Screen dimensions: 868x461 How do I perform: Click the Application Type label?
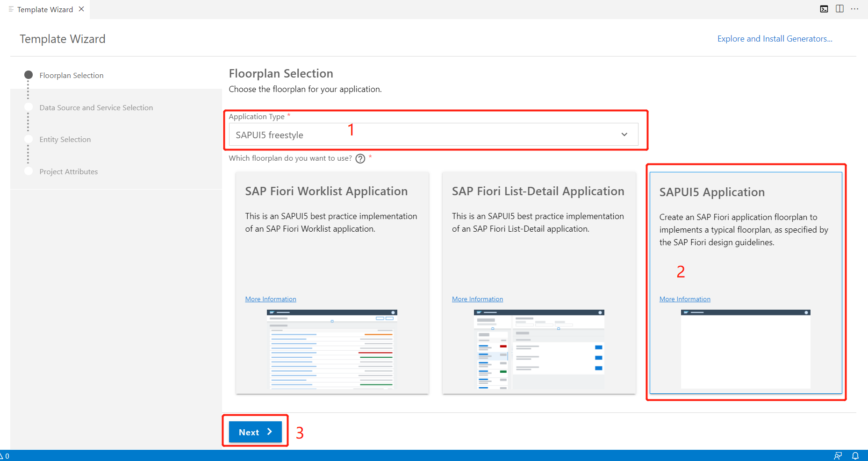[x=257, y=117]
